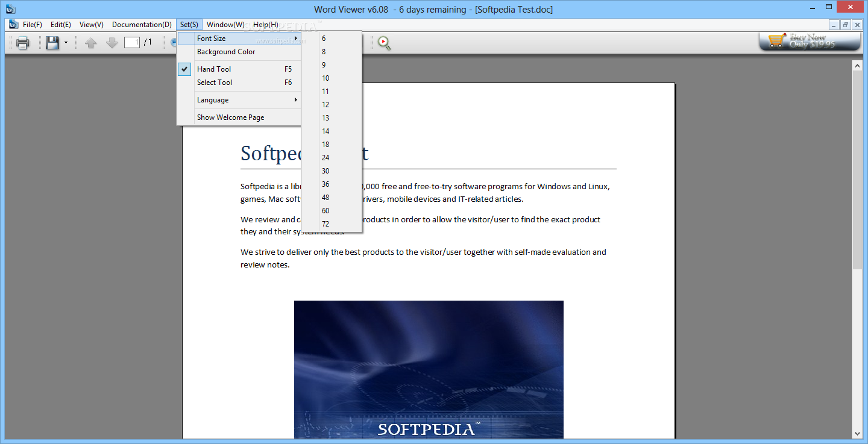Choose Background Color from Set menu
The height and width of the screenshot is (444, 868).
(239, 52)
